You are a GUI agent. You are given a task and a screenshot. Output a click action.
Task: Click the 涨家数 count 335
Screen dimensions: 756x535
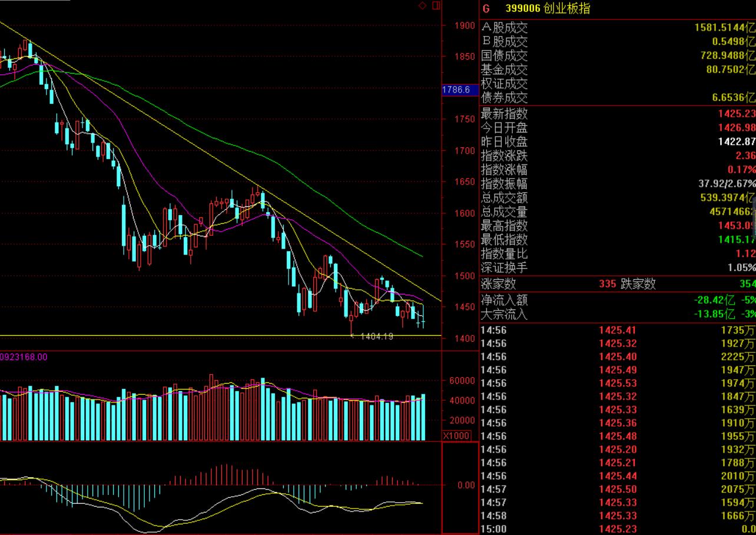pos(608,284)
